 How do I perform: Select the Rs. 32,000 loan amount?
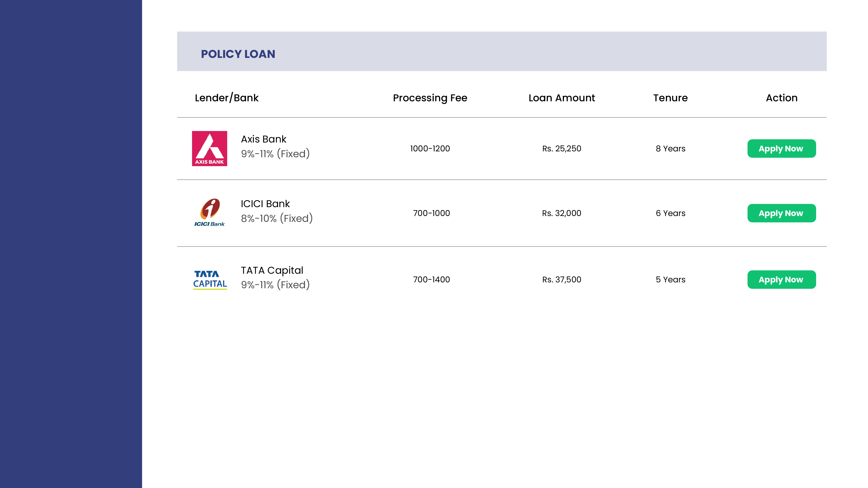562,213
